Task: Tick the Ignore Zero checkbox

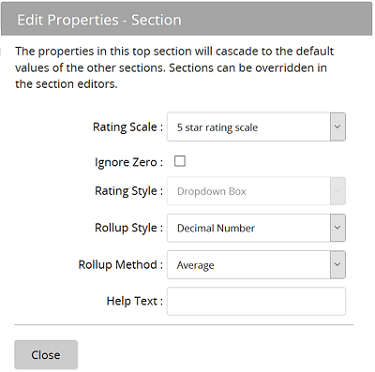Action: point(180,161)
